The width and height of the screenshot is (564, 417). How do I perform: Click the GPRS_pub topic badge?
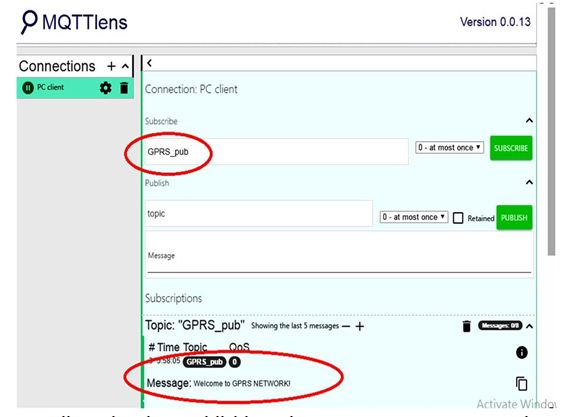(204, 362)
